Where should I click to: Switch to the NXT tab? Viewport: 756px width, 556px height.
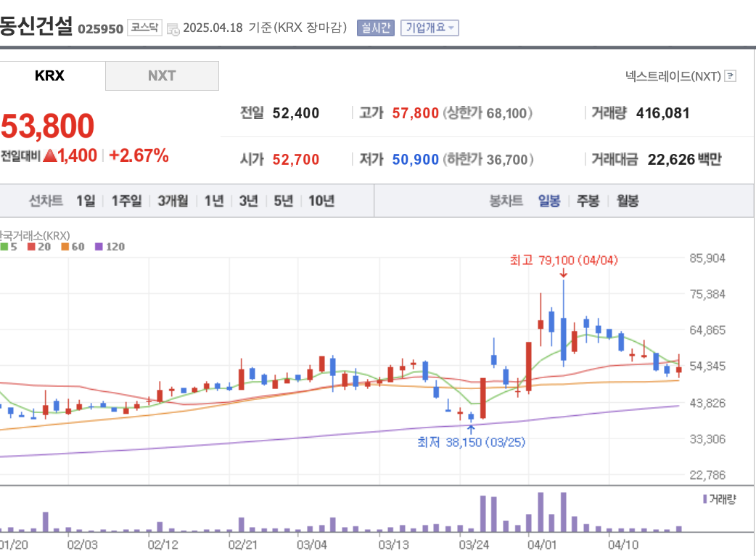(x=162, y=75)
